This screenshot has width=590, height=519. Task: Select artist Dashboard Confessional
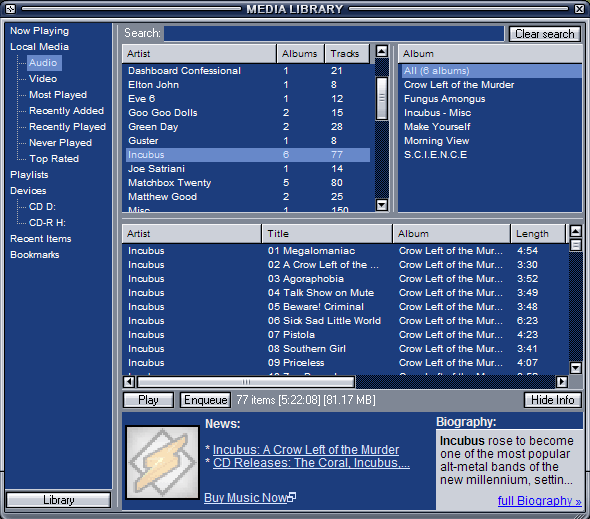[248, 71]
